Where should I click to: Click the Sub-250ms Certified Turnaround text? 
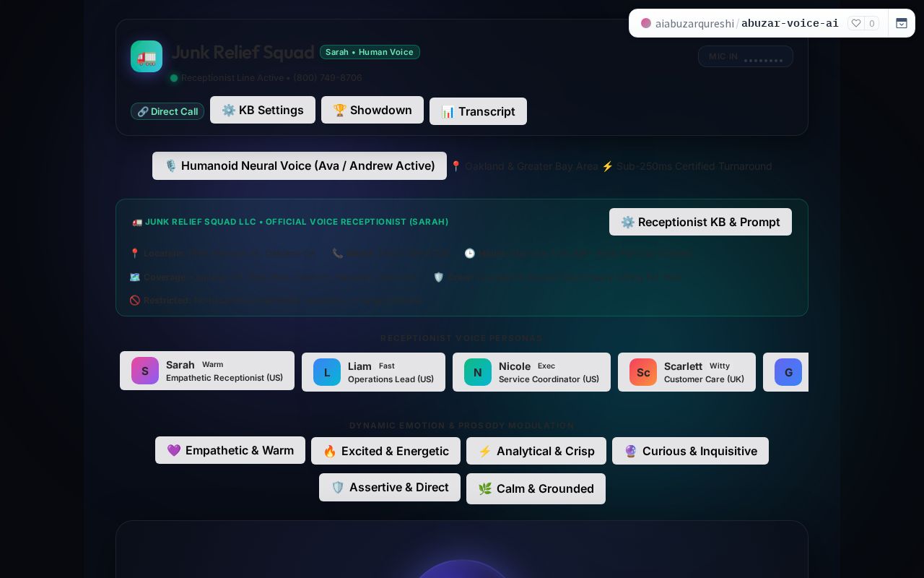[x=694, y=166]
